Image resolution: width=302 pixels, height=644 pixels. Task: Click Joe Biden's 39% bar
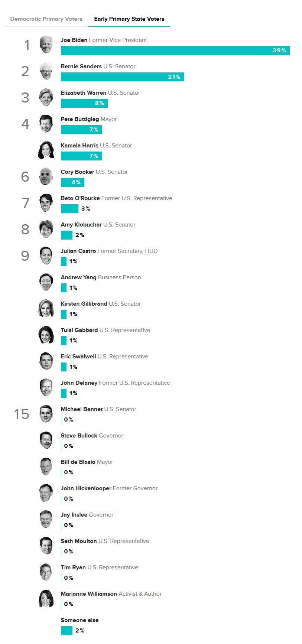[x=175, y=51]
